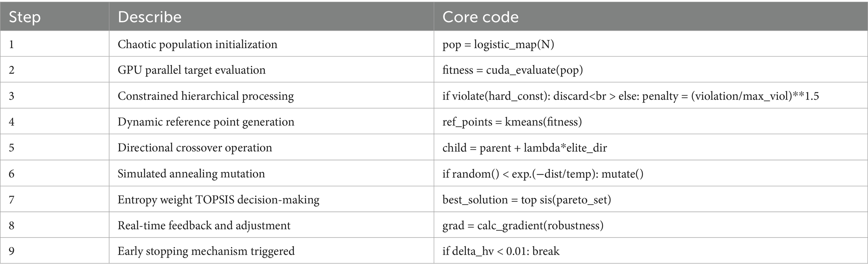Click the "ref_points = kmeans(fitness)" code cell

click(x=512, y=122)
